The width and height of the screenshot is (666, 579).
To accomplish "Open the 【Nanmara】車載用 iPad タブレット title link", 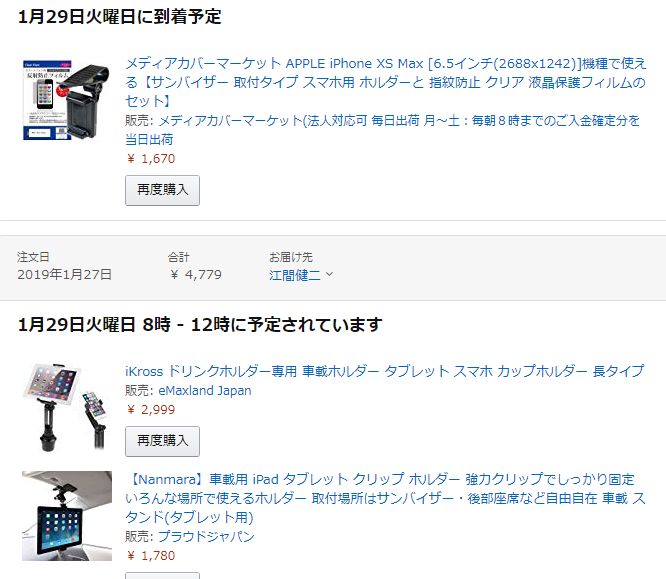I will pos(385,498).
